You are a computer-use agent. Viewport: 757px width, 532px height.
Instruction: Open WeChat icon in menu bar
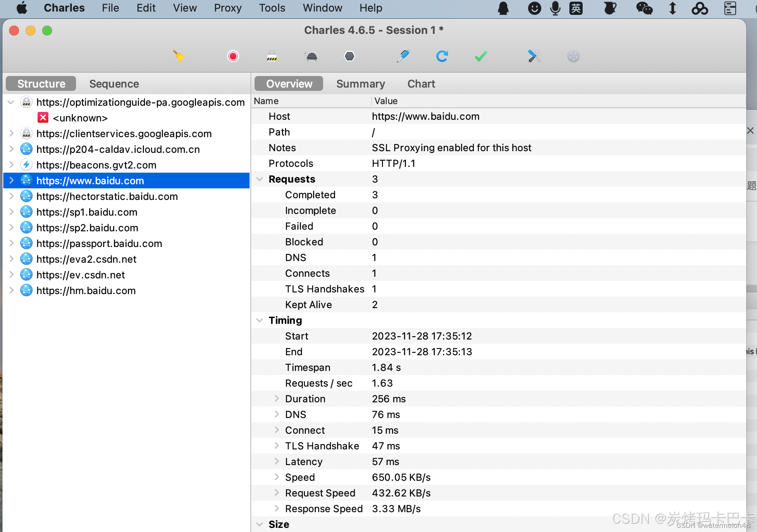tap(644, 8)
